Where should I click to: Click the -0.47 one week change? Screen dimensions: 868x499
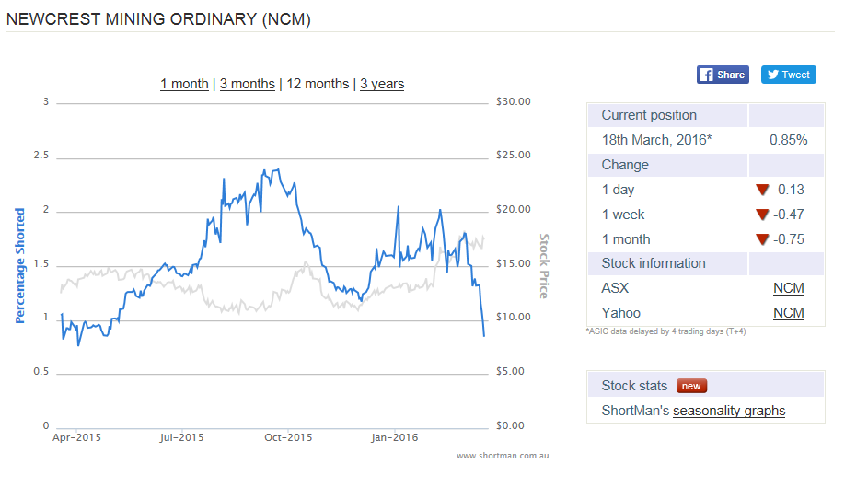[788, 215]
